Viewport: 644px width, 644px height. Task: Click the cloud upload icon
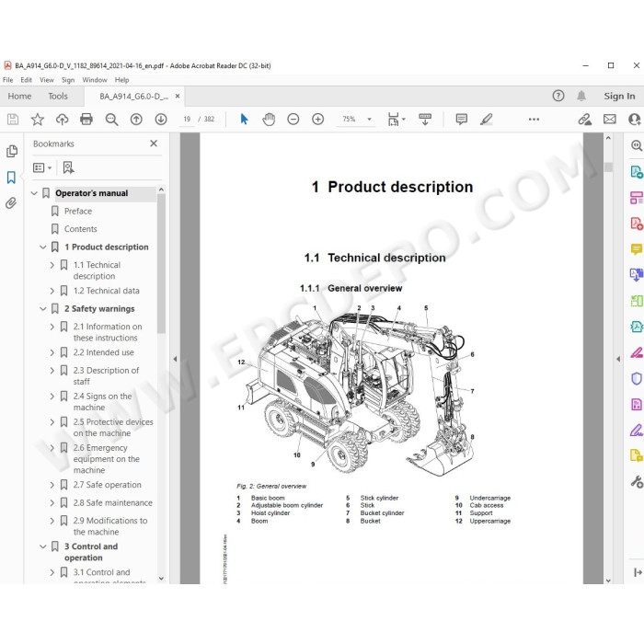click(x=62, y=120)
